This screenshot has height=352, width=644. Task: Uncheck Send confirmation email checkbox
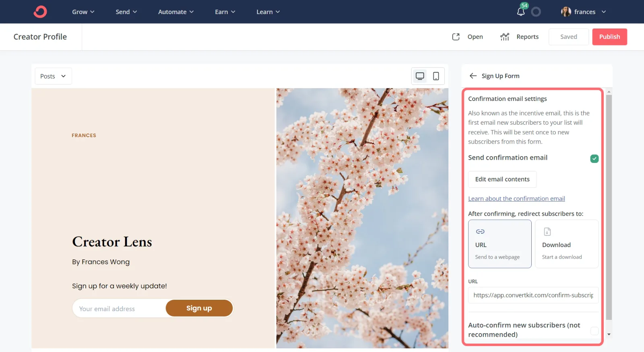[x=594, y=159]
